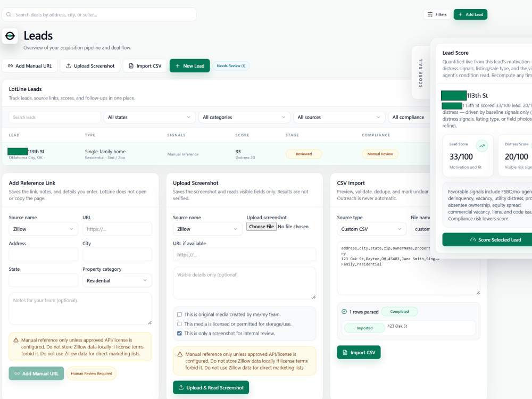Viewport: 532px width, 399px height.
Task: Click the top deal search field
Action: [x=99, y=14]
